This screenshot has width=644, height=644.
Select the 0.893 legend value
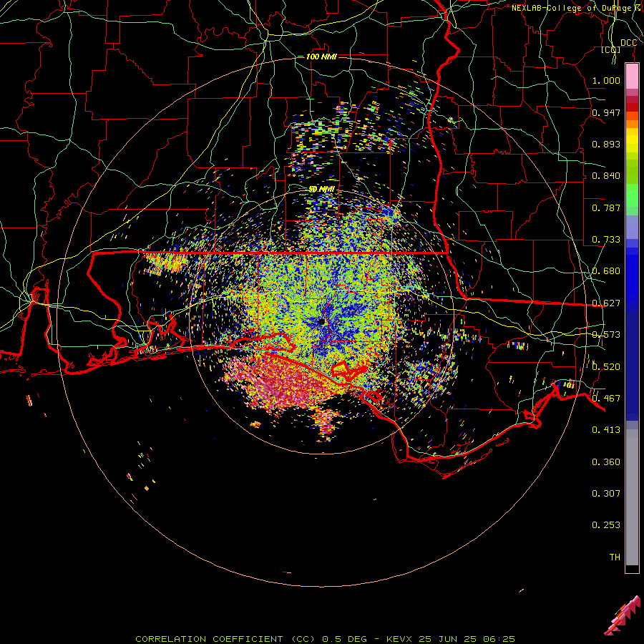click(x=606, y=144)
